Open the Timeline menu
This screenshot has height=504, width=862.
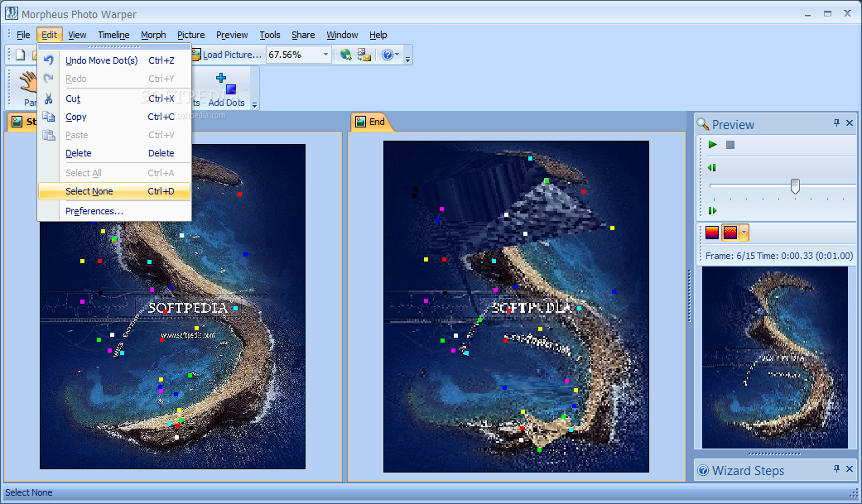click(x=113, y=35)
